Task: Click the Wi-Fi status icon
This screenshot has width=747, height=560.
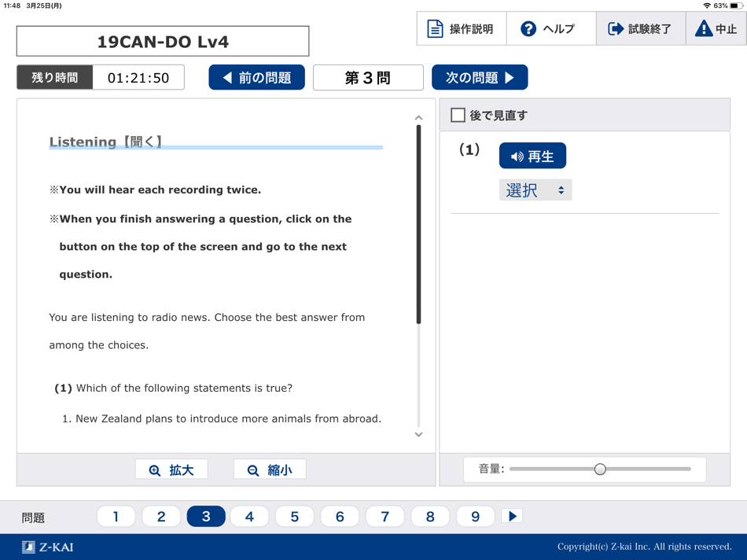Action: (x=707, y=6)
